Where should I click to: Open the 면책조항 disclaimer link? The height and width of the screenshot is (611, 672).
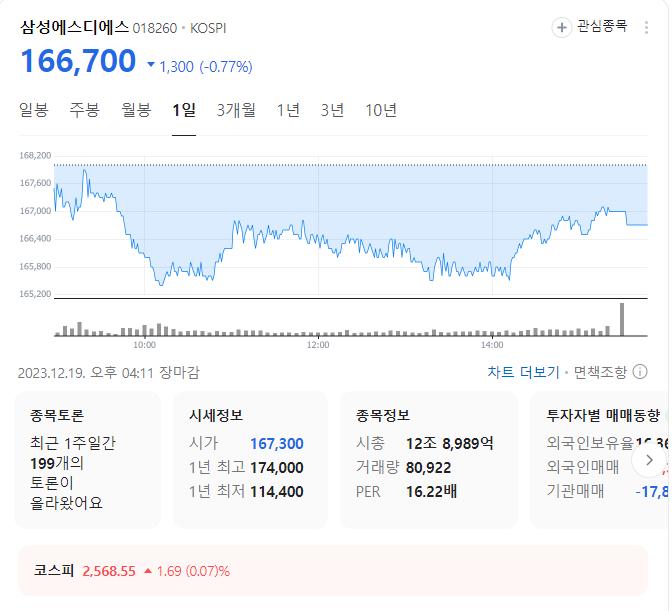600,372
